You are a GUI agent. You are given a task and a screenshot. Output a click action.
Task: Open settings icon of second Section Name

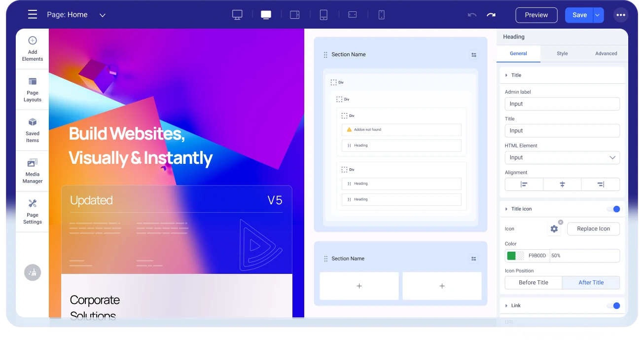tap(474, 259)
